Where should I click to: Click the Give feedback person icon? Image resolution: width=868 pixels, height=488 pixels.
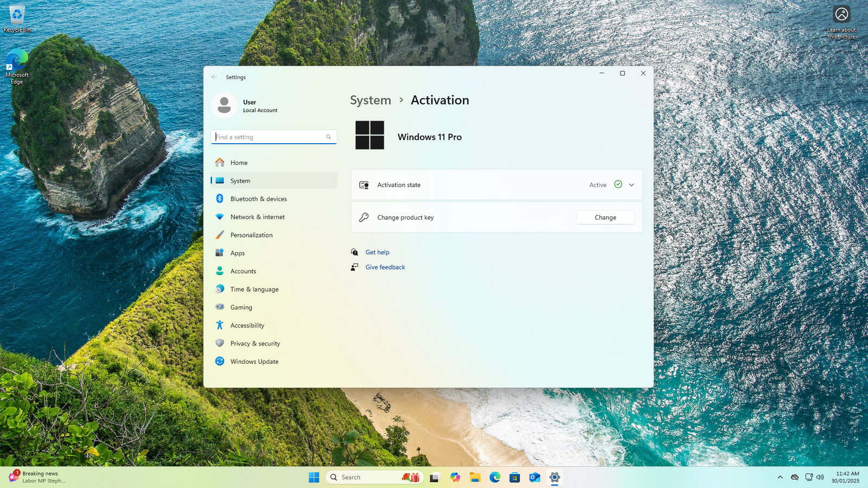coord(354,267)
